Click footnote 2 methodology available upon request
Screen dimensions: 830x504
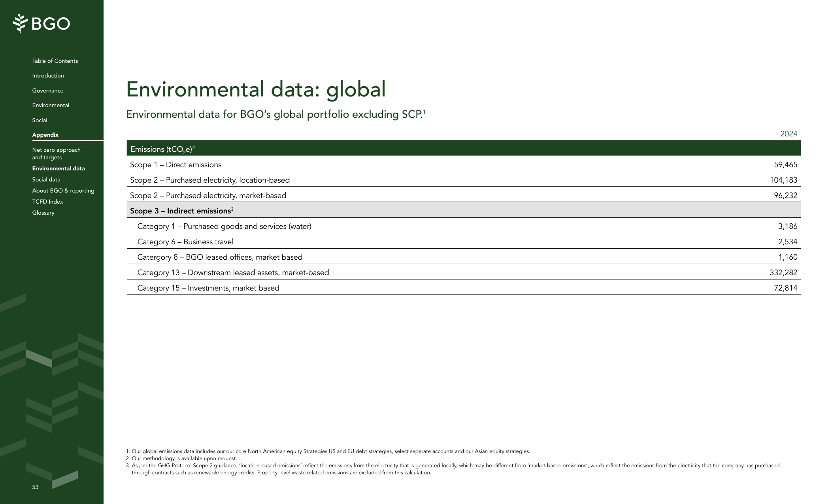pyautogui.click(x=181, y=459)
